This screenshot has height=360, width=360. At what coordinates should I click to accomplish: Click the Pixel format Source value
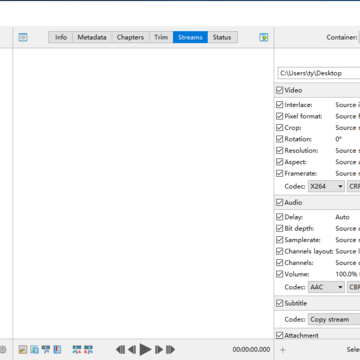(348, 116)
